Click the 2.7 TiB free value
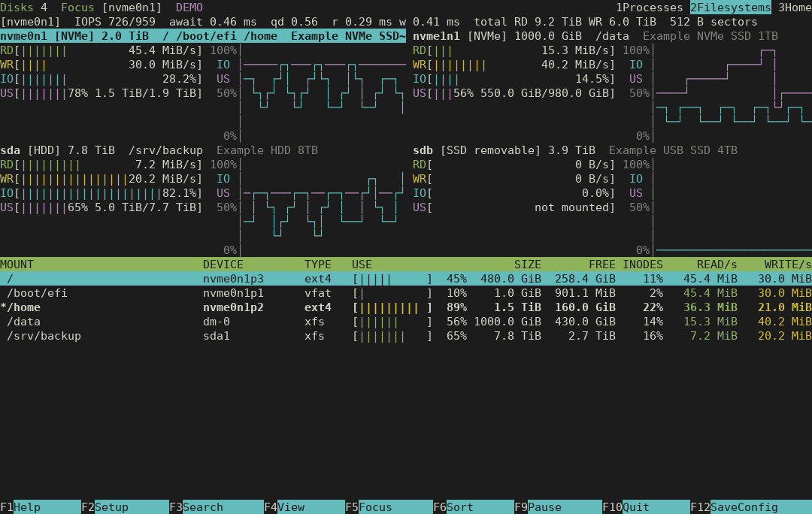 point(592,336)
